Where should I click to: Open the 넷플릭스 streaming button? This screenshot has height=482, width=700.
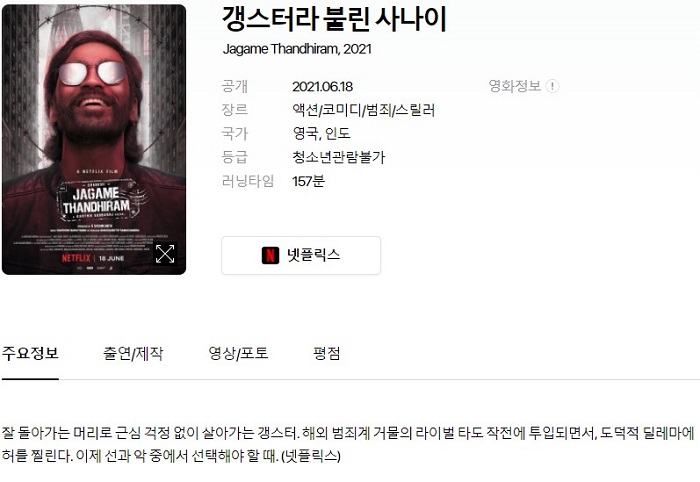[x=301, y=255]
